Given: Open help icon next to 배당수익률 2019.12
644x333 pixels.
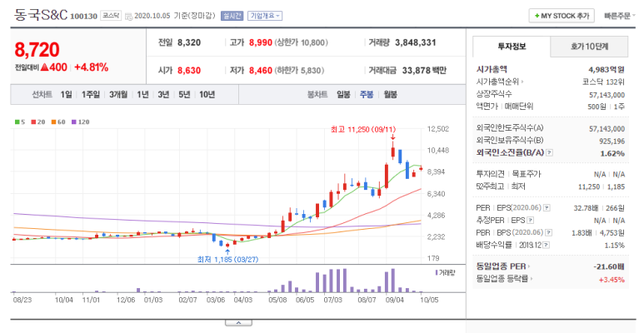Looking at the screenshot, I should [547, 245].
